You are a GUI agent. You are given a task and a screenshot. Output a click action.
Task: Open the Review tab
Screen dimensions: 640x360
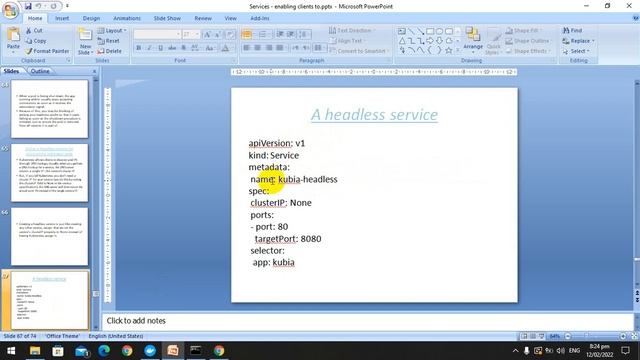click(x=203, y=18)
